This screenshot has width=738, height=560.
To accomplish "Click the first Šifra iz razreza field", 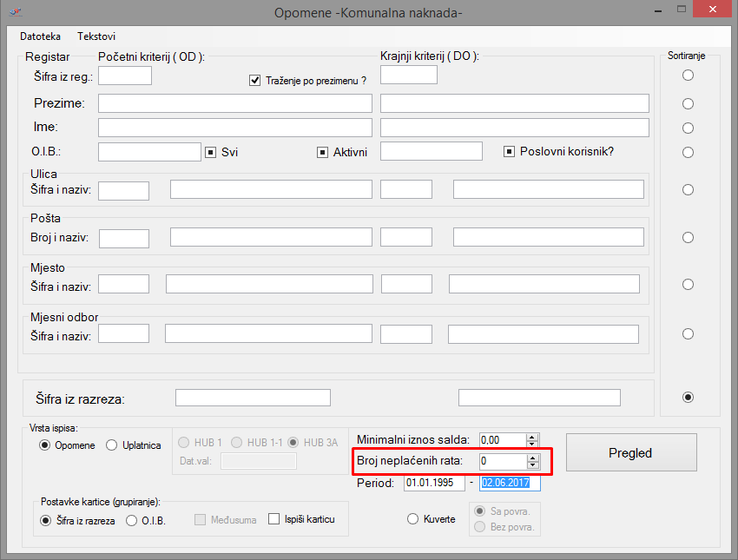I will (x=253, y=398).
